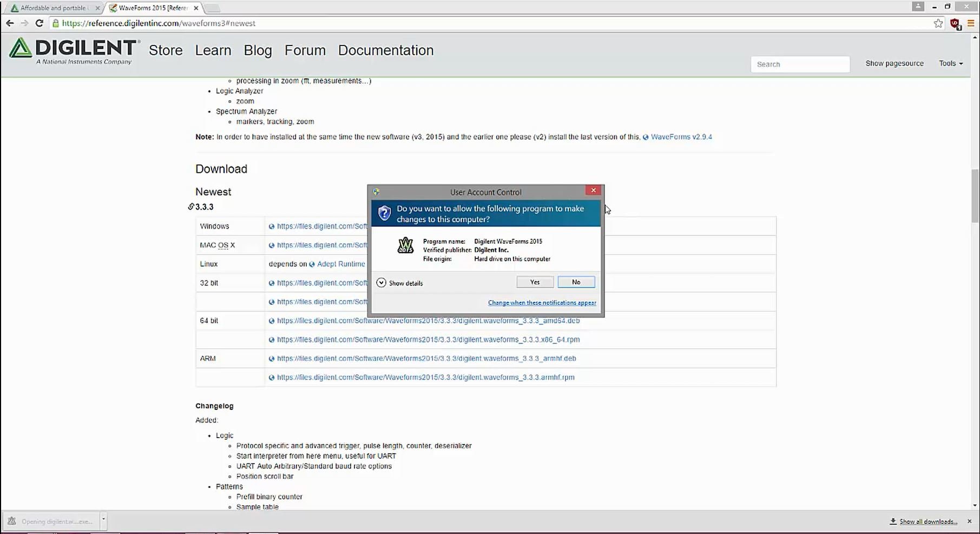Click the Chrome user profile icon
This screenshot has width=980, height=534.
[918, 6]
